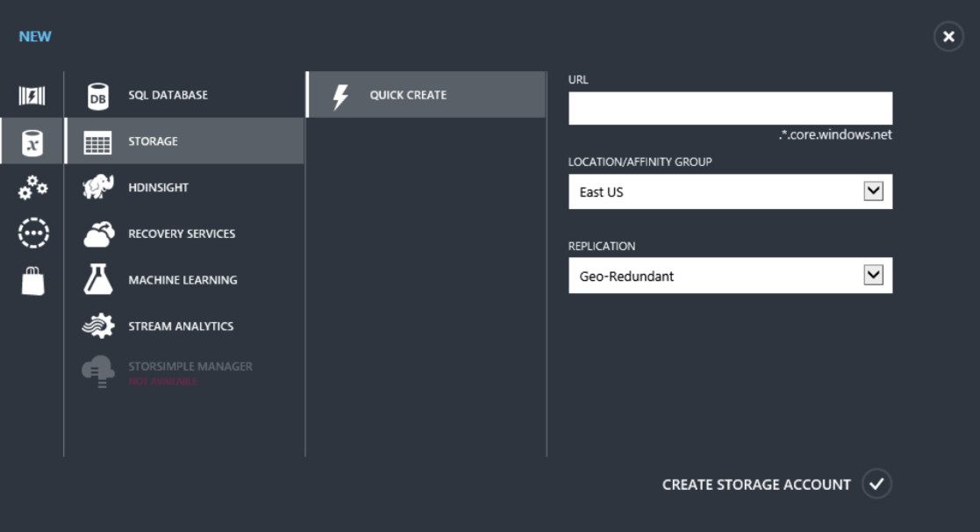The image size is (980, 532).
Task: Click the URL field label
Action: (578, 80)
